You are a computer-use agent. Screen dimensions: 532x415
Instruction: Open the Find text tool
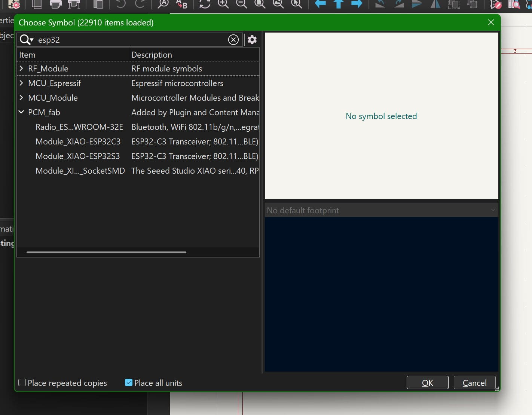coord(163,4)
